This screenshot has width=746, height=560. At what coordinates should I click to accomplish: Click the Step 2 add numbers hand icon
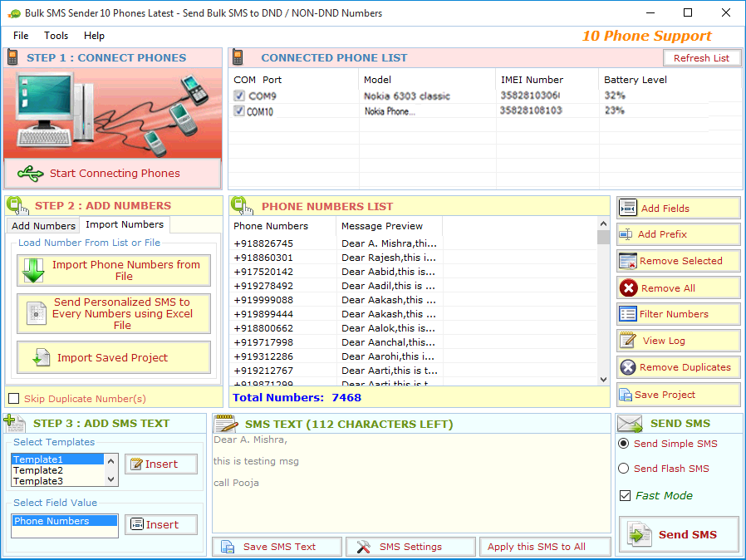(17, 205)
